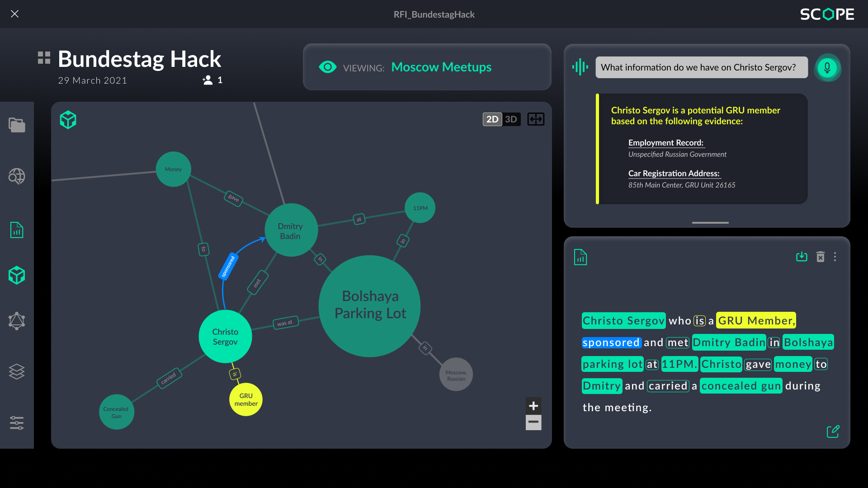Switch graph to 2D view
The width and height of the screenshot is (868, 488).
coord(492,119)
